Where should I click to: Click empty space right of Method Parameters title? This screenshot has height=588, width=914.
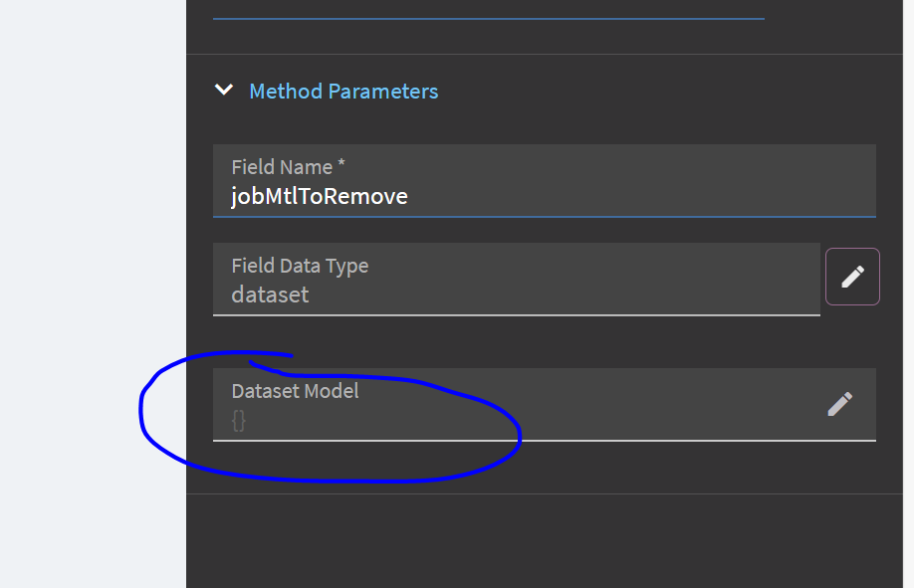pyautogui.click(x=659, y=92)
